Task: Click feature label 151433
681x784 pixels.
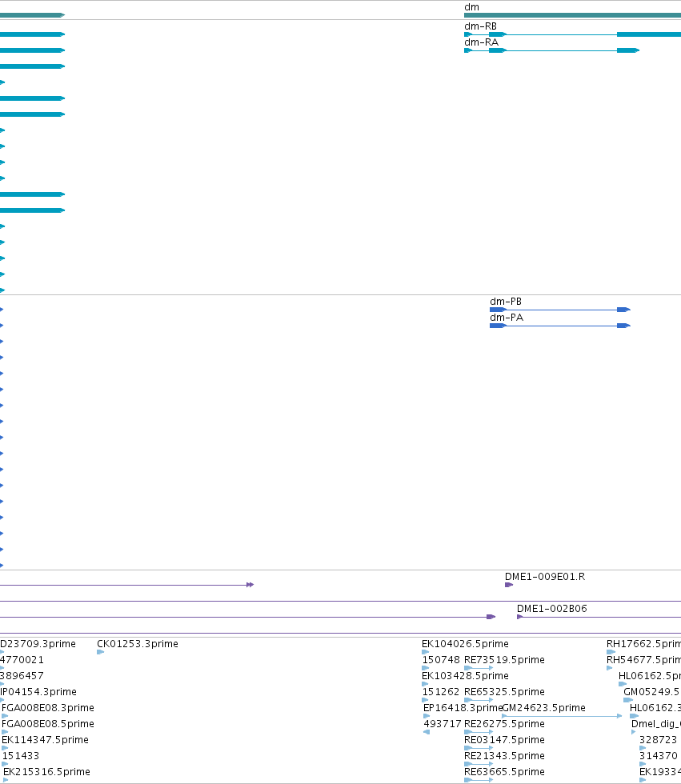Action: 21,756
